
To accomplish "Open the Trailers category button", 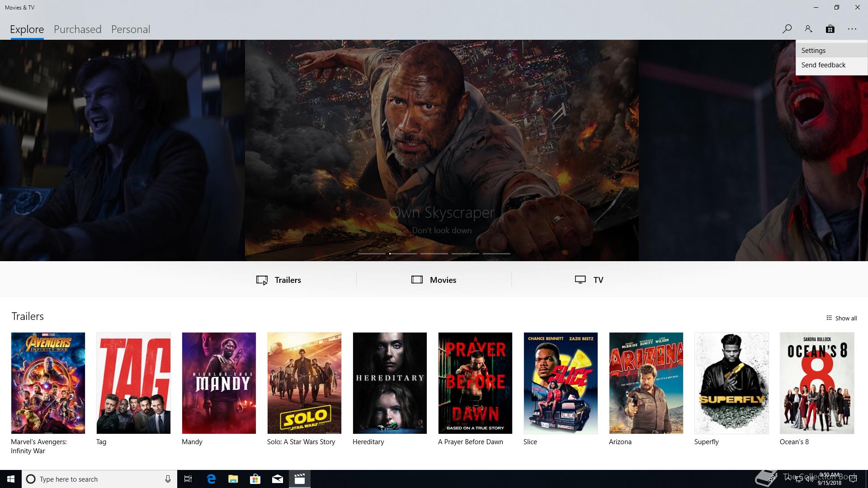I will [x=278, y=280].
